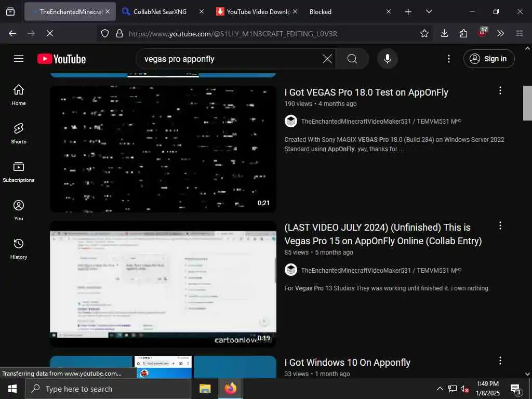Close the CollabNet SearXNG tab
This screenshot has height=399, width=532.
tap(202, 11)
